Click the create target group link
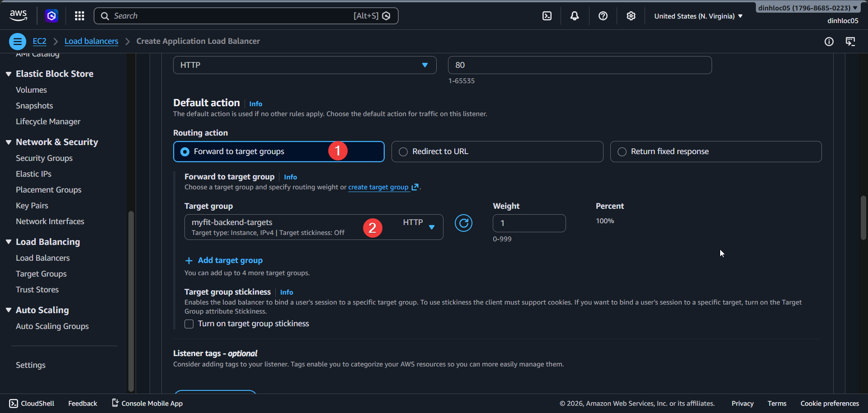 point(379,187)
